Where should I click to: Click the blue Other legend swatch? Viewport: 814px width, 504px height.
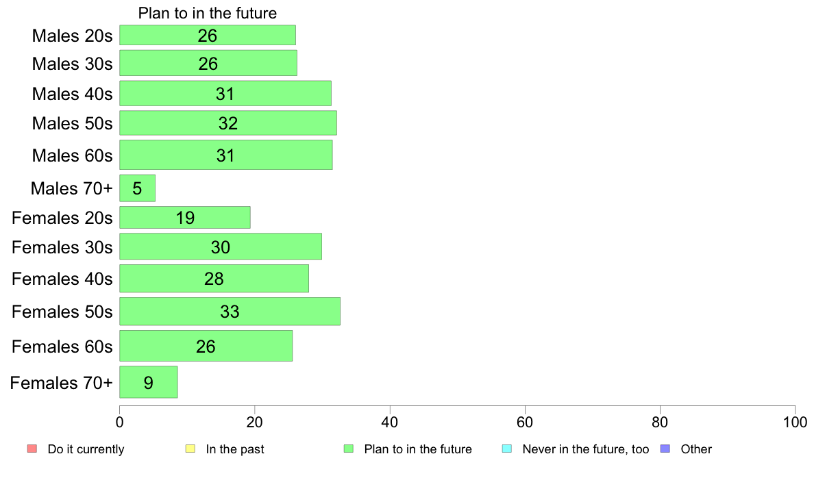(x=665, y=449)
